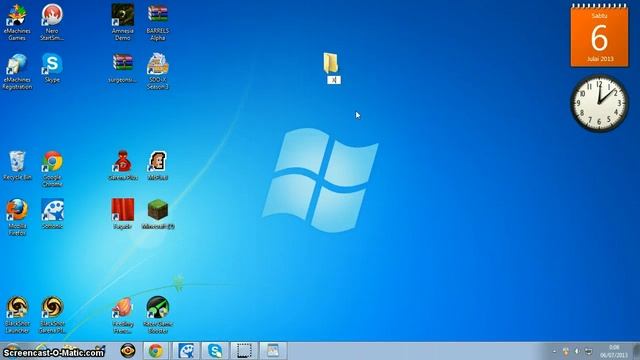This screenshot has width=640, height=360.
Task: Select the BlackShot Launcher shortcut
Action: click(17, 315)
